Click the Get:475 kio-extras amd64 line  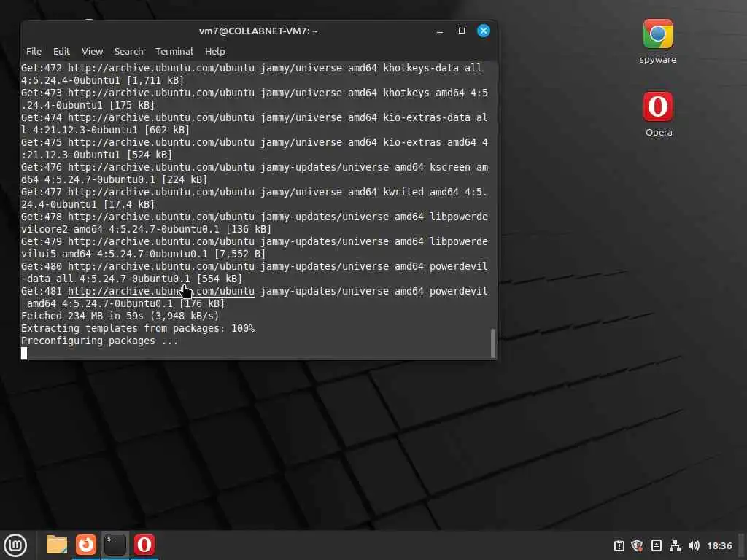[x=255, y=148]
